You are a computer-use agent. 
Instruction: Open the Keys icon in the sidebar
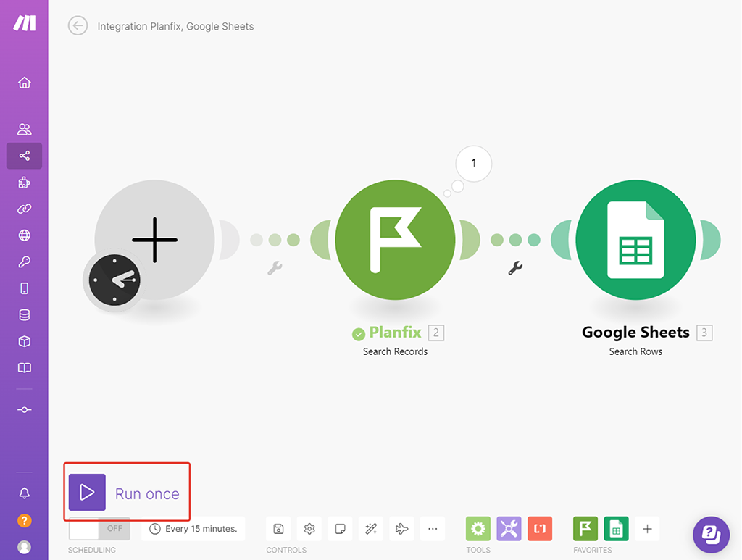click(24, 262)
